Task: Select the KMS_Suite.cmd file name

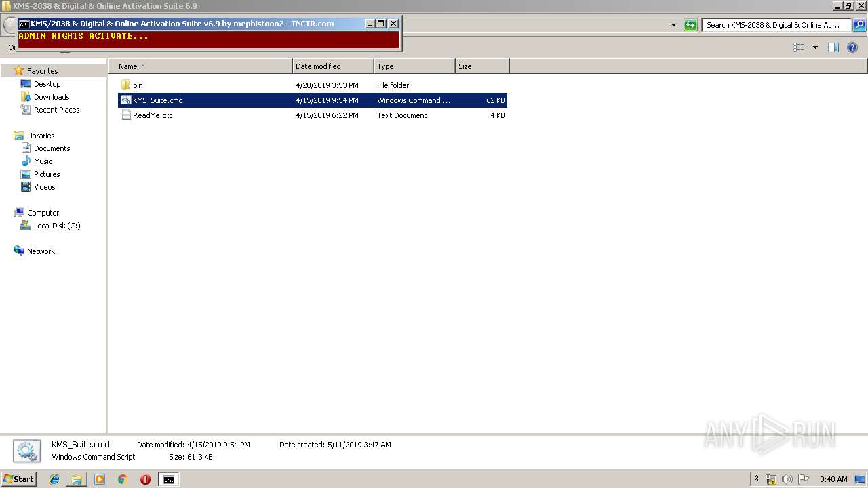Action: [x=158, y=100]
